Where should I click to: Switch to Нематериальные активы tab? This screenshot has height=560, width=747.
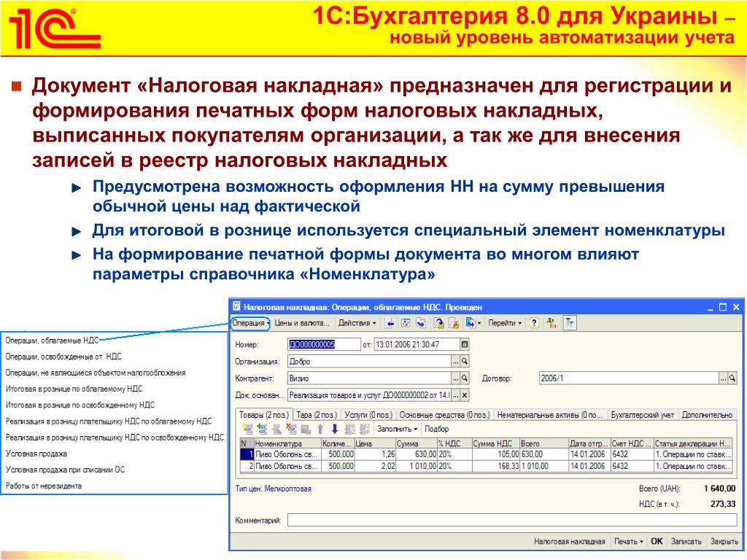pyautogui.click(x=550, y=415)
